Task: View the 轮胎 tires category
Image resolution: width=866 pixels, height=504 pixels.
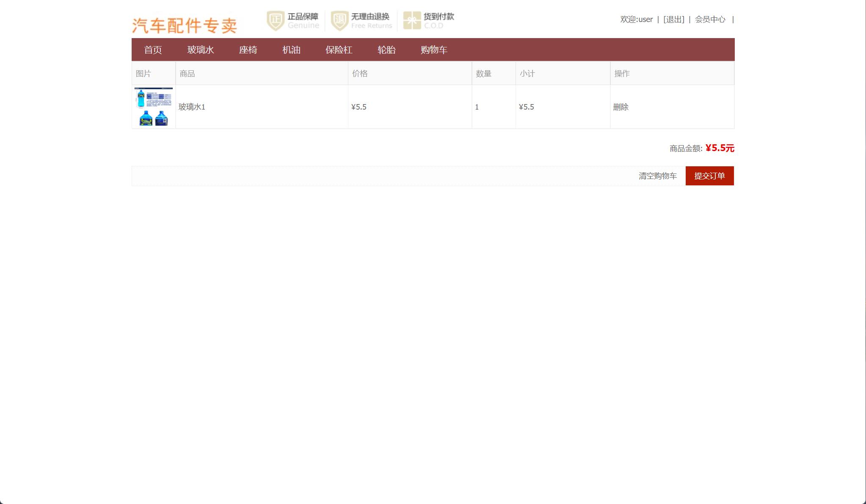Action: point(386,50)
